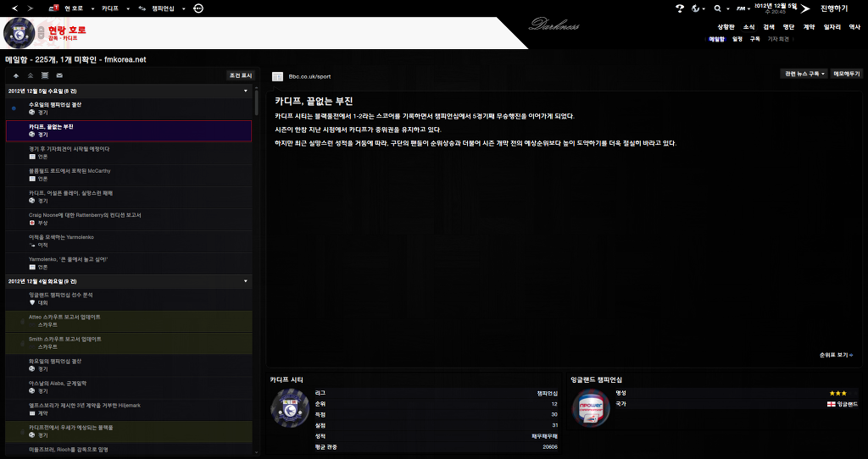The height and width of the screenshot is (459, 868).
Task: Open the 검색 menu
Action: 769,26
